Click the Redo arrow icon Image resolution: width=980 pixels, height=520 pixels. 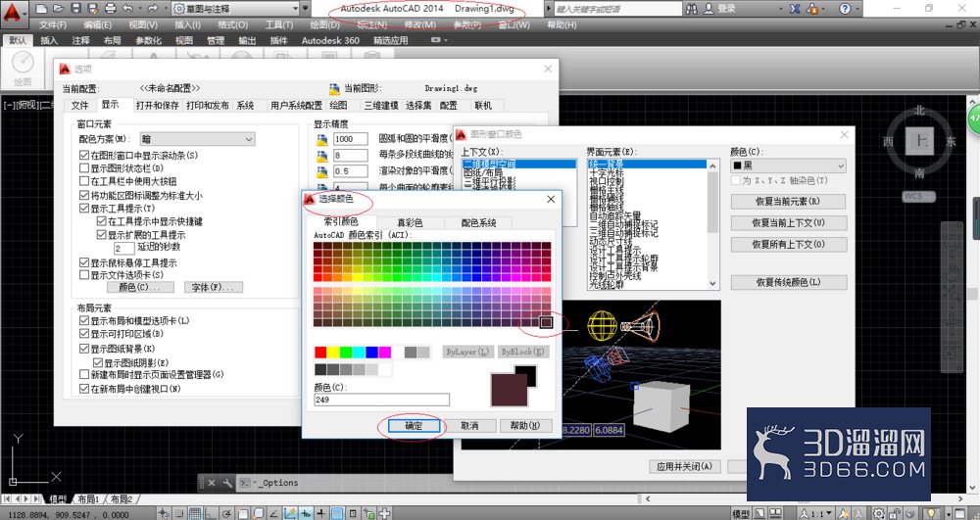click(152, 9)
